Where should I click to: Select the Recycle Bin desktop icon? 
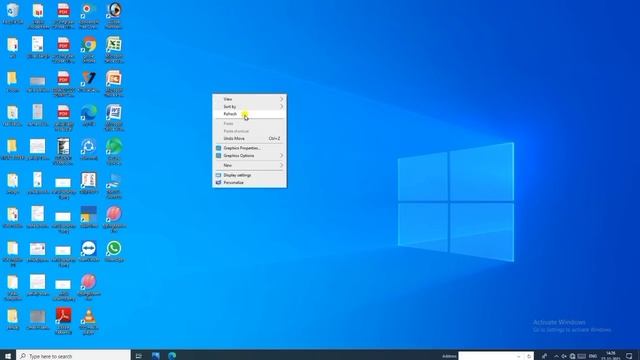tap(13, 14)
